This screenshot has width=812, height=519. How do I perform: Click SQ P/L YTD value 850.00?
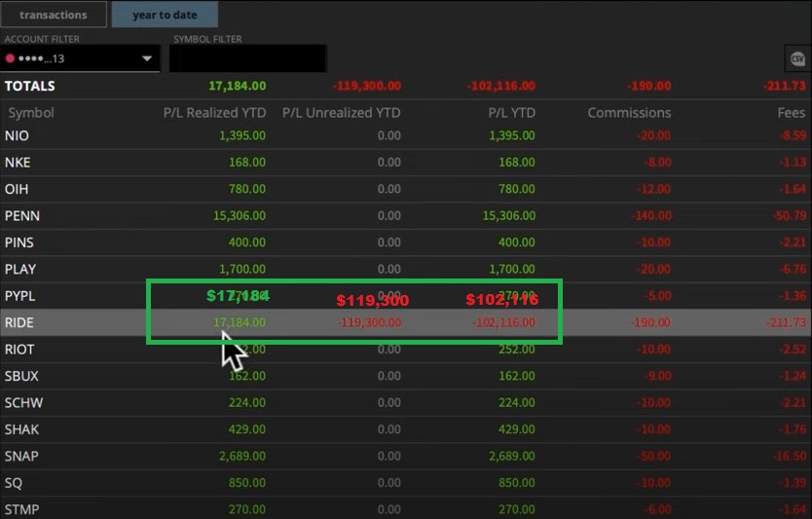(516, 483)
